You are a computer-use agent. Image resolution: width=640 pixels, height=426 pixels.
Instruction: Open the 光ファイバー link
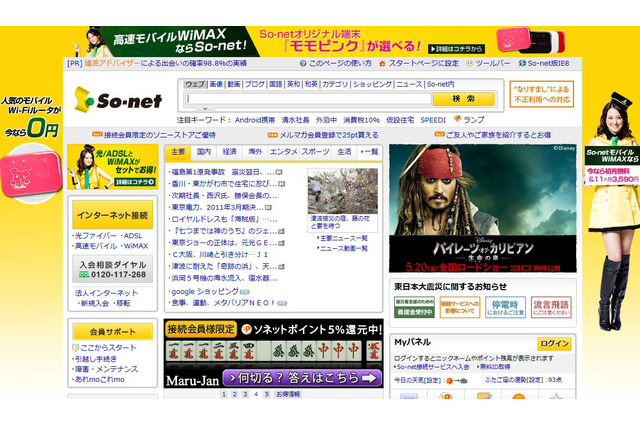(x=96, y=236)
